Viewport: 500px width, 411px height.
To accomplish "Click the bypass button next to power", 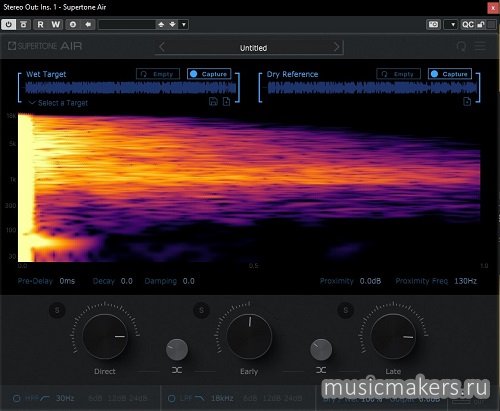I will click(x=23, y=24).
